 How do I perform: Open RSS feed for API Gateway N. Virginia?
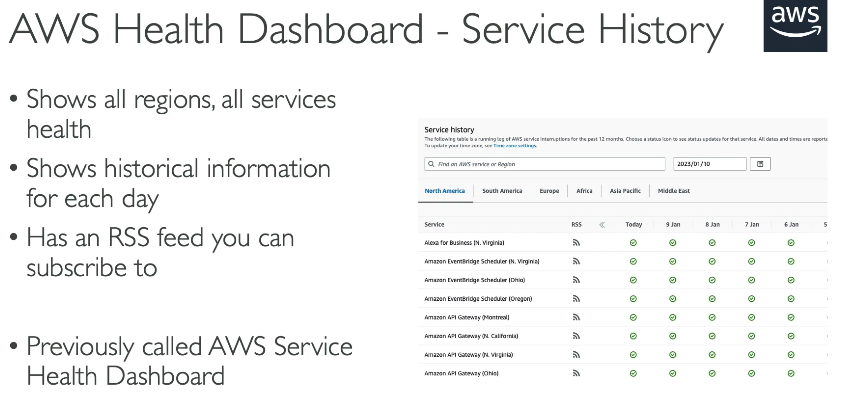pos(576,355)
